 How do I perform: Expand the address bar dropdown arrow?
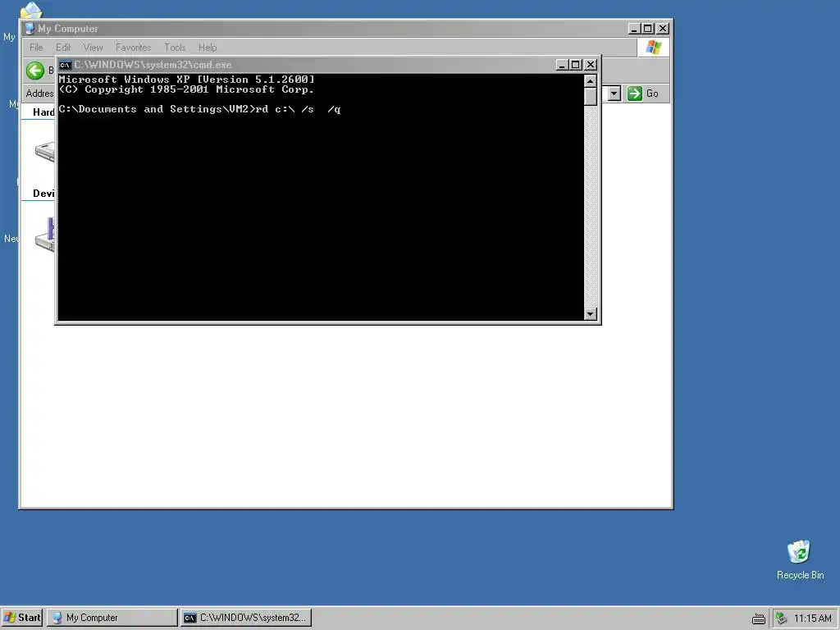click(x=614, y=94)
